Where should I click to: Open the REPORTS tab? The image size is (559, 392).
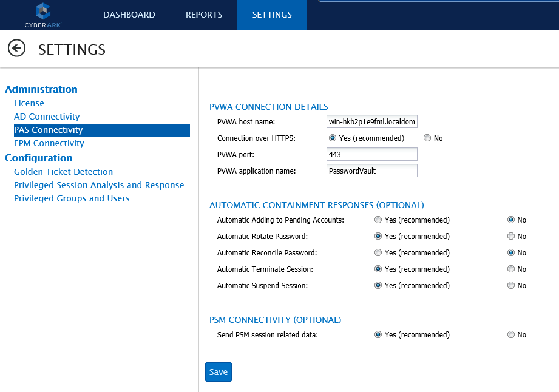tap(203, 15)
